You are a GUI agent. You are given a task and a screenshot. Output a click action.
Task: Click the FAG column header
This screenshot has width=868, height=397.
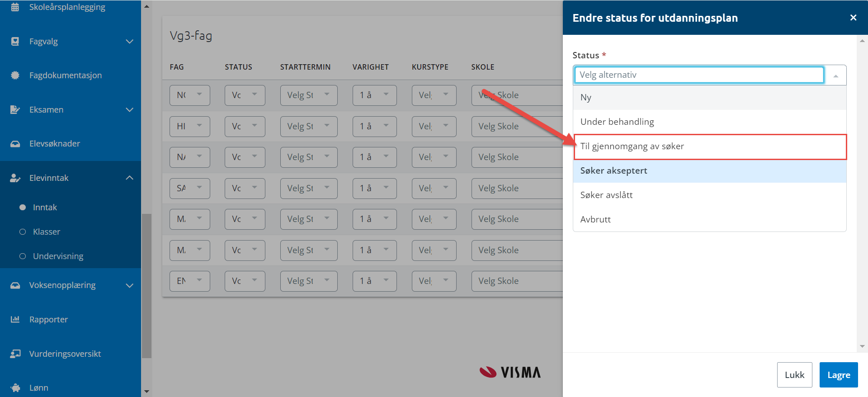coord(177,67)
